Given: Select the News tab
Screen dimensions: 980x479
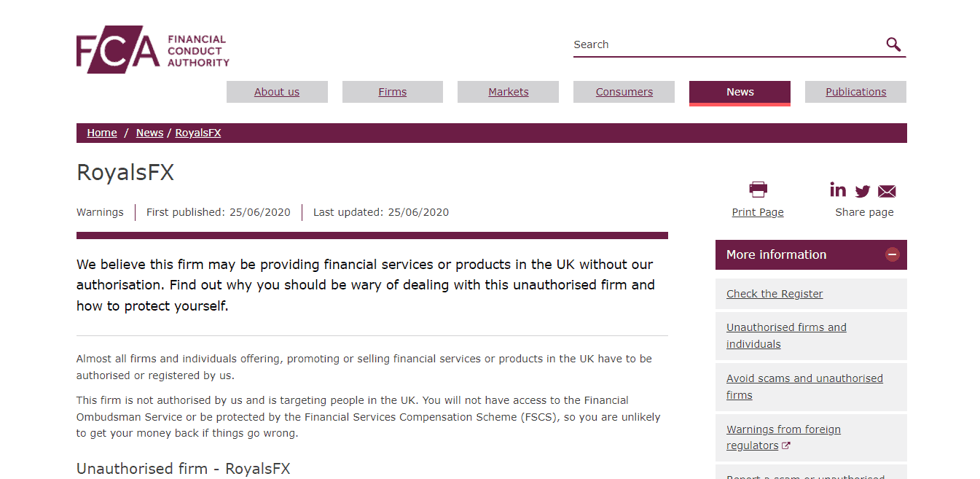Looking at the screenshot, I should [740, 92].
